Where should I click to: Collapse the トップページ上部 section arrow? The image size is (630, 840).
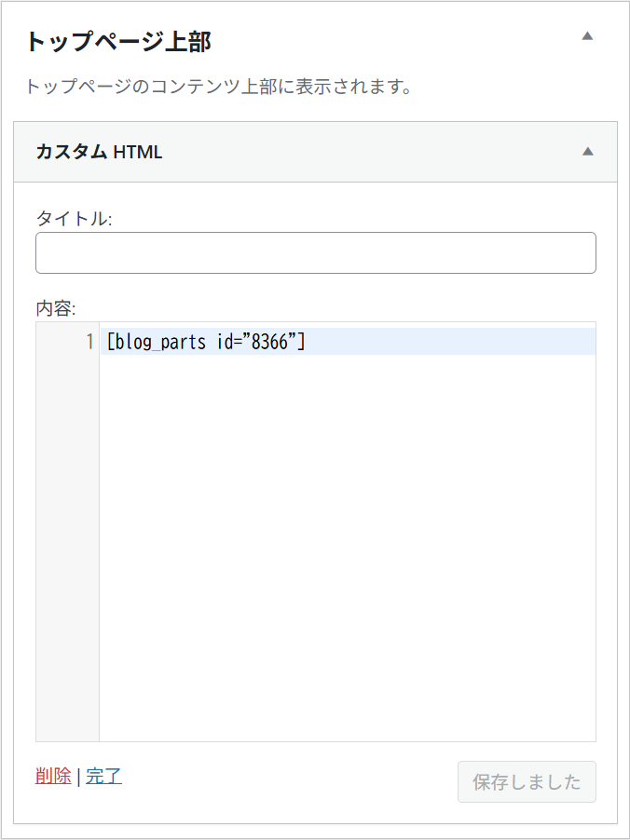587,36
